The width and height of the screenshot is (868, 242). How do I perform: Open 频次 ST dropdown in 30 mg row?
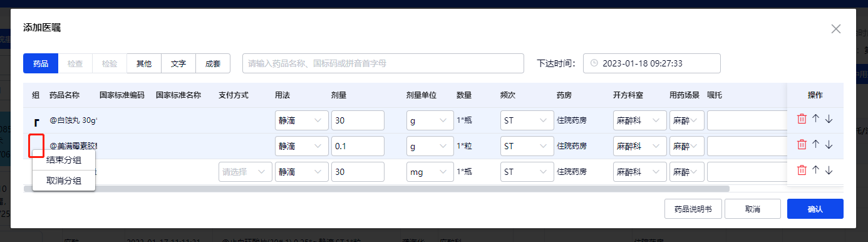pyautogui.click(x=527, y=171)
